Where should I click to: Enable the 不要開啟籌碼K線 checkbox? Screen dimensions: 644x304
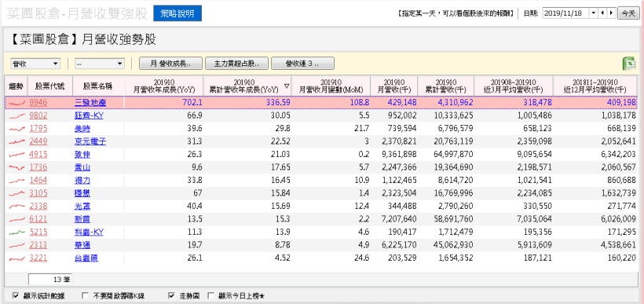pos(85,295)
